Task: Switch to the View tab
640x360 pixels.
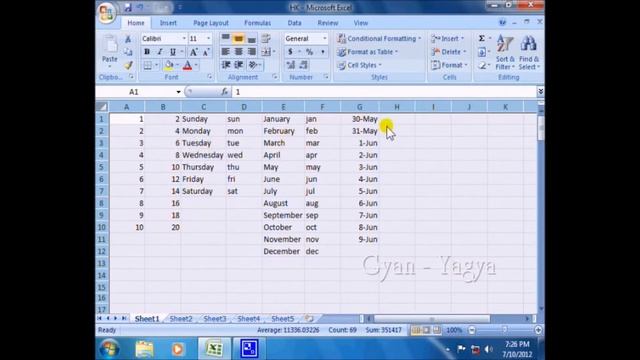Action: [361, 23]
